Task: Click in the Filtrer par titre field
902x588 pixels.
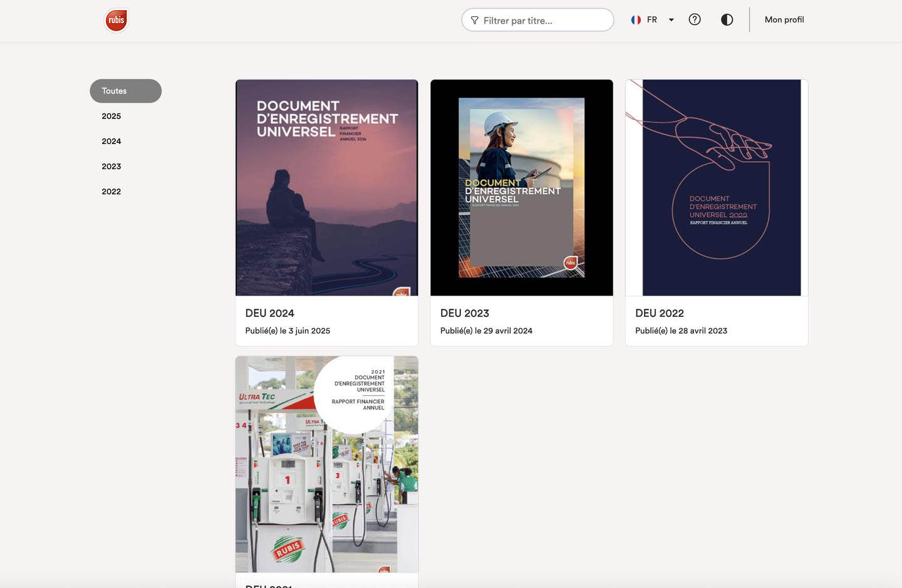Action: click(537, 20)
